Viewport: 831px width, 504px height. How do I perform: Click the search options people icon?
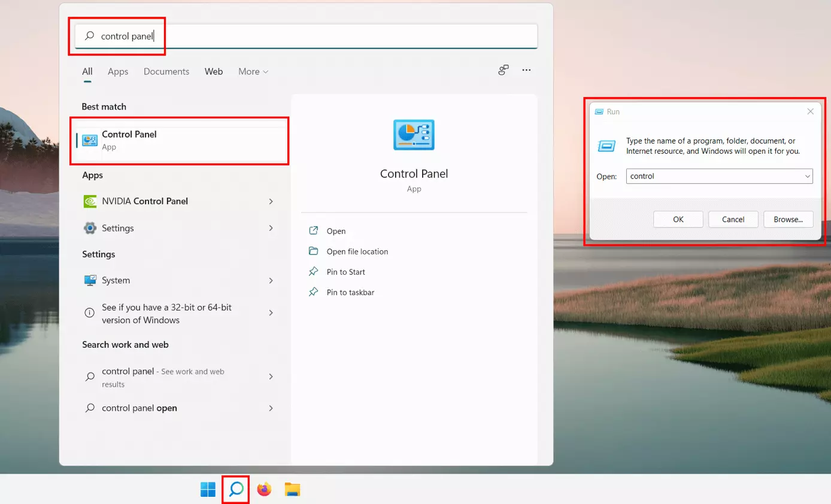tap(504, 70)
